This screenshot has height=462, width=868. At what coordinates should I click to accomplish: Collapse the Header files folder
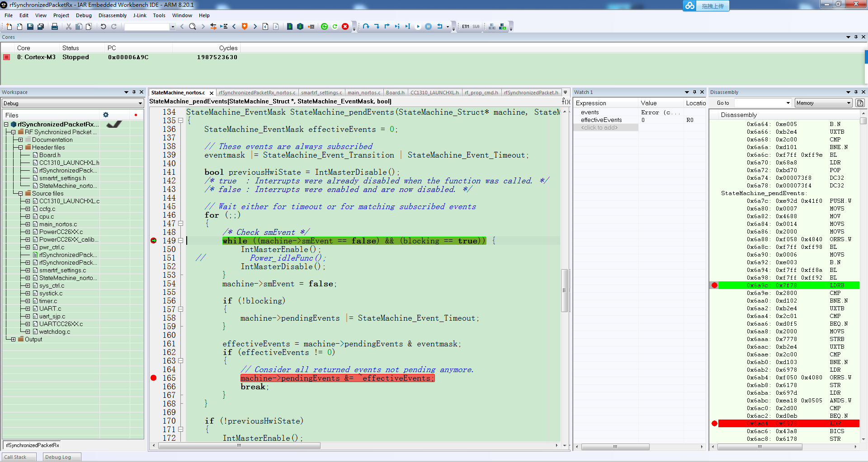21,148
